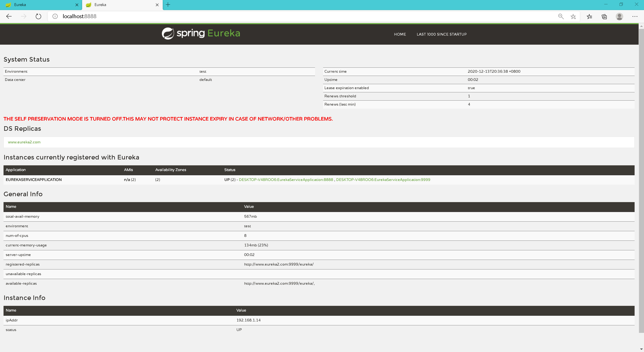Open www.eureka2.com replica link

[24, 142]
